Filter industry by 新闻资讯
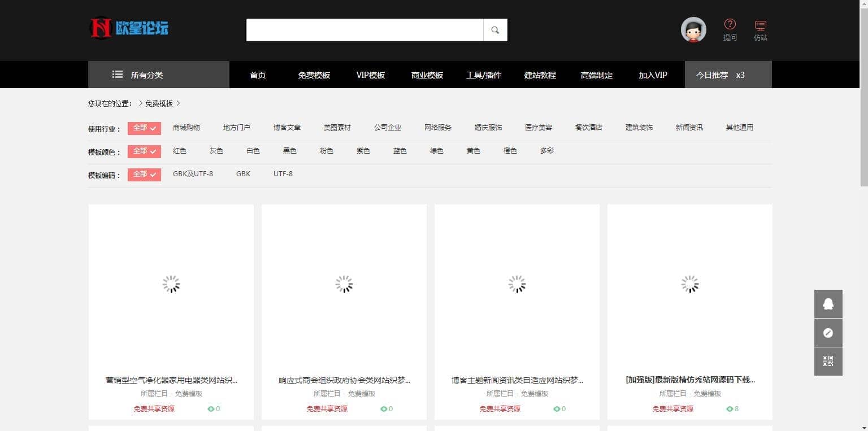The width and height of the screenshot is (868, 431). click(689, 128)
